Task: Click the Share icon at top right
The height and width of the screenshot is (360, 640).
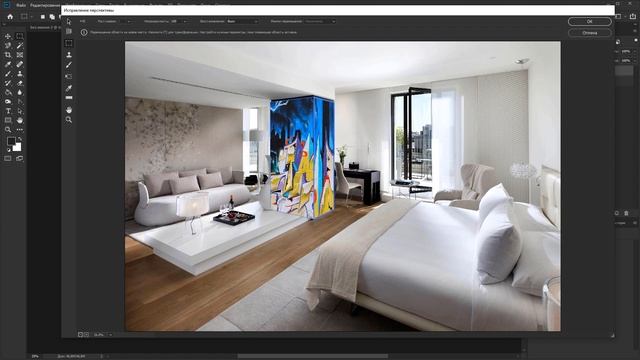Action: [633, 16]
